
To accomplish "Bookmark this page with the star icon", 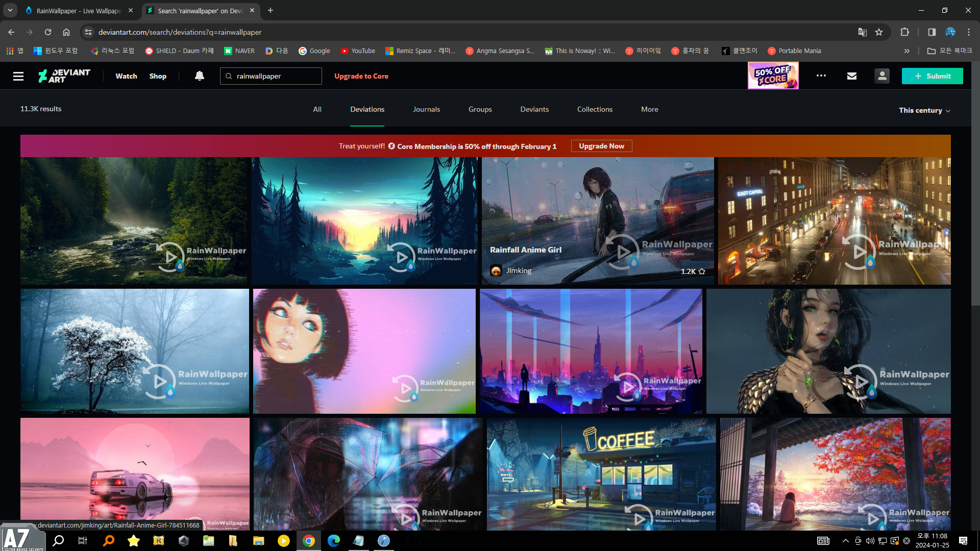I will point(879,32).
